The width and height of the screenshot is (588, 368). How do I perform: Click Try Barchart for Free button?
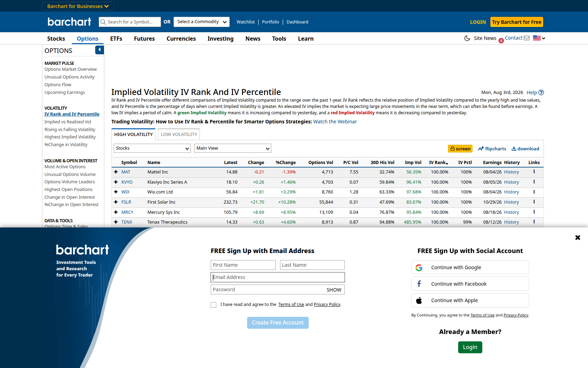[x=517, y=22]
